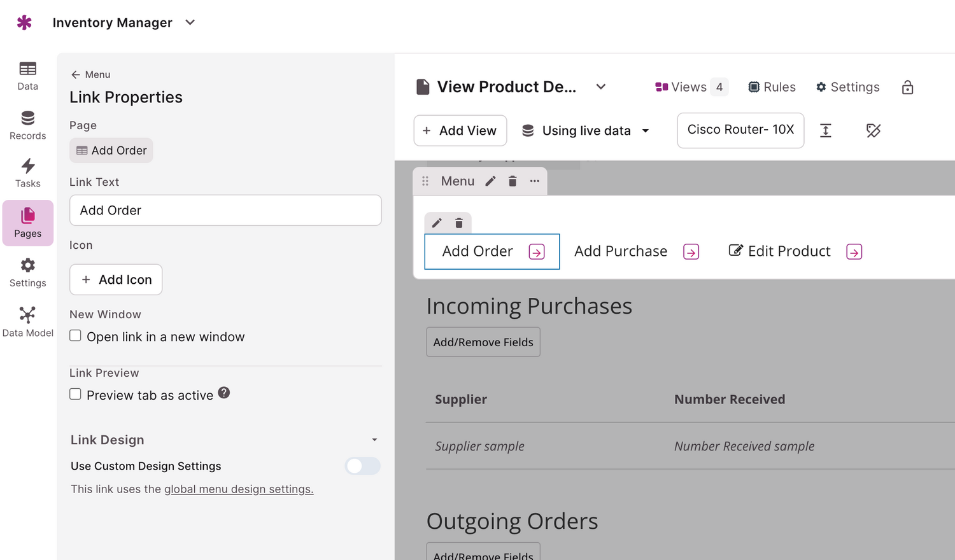Expand the Inventory Manager app dropdown
This screenshot has width=955, height=560.
[x=190, y=23]
